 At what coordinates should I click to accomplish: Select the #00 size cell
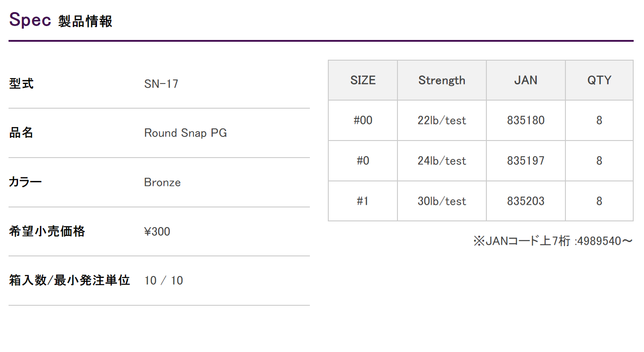pos(363,120)
